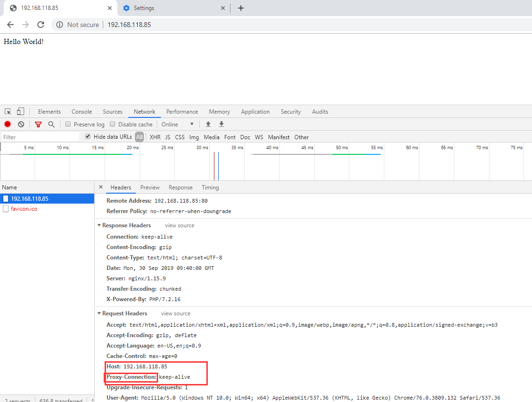532x402 pixels.
Task: Open the Timing tab of the request
Action: pos(210,188)
